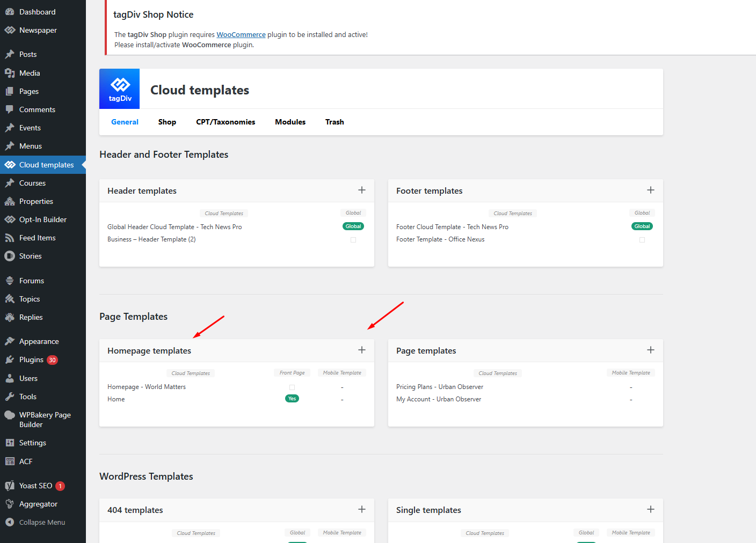Viewport: 756px width, 543px height.
Task: Click the Users person icon
Action: 10,378
